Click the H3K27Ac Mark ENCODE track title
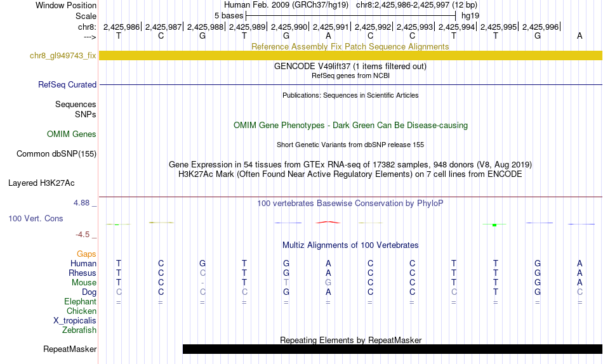603x364 pixels. click(350, 174)
